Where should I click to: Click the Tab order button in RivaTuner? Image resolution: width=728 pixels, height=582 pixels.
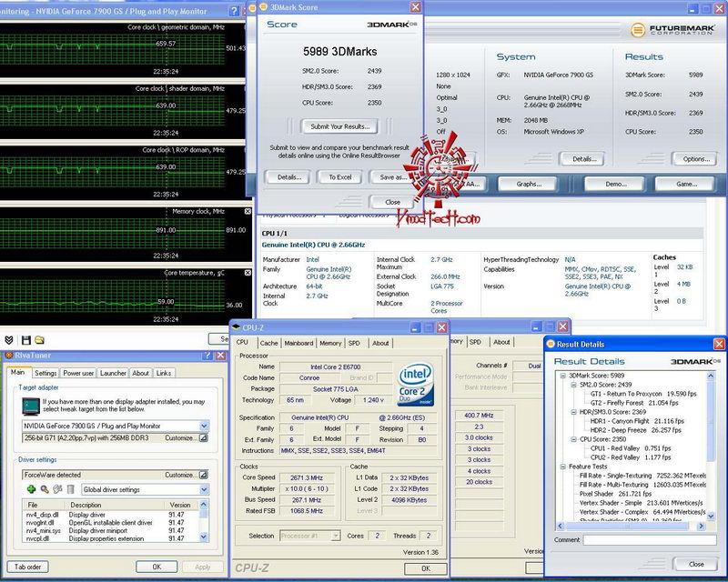[27, 567]
